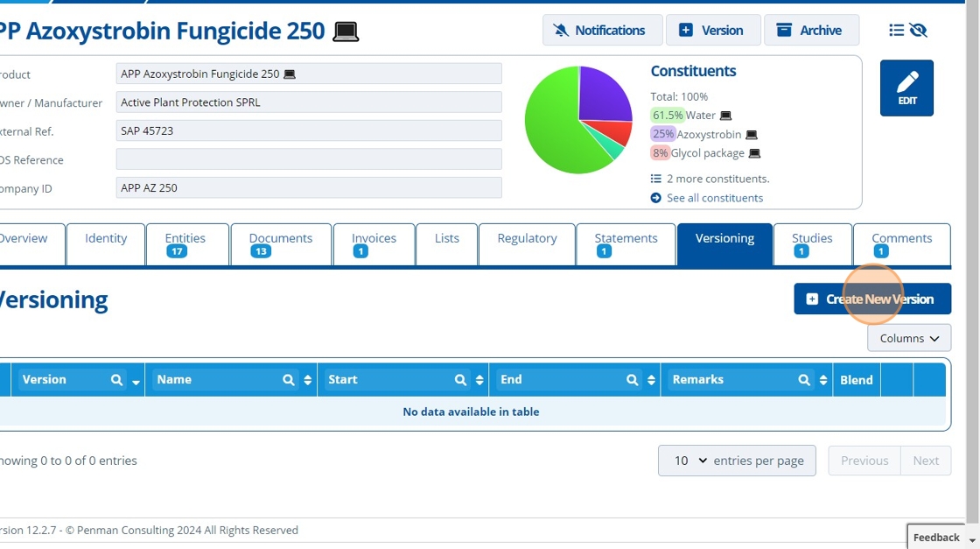Image resolution: width=980 pixels, height=549 pixels.
Task: Toggle sort arrows on Name column
Action: pyautogui.click(x=307, y=379)
